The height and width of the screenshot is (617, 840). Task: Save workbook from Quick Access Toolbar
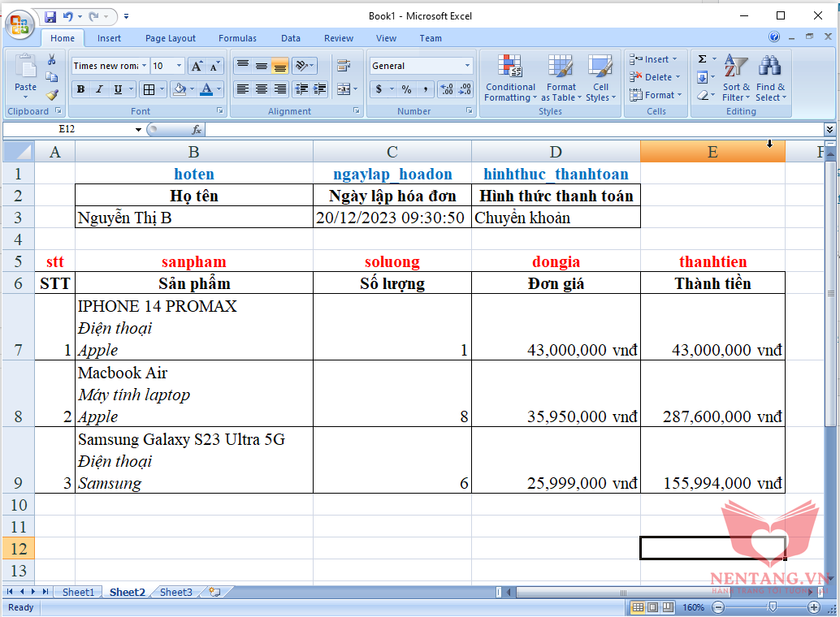50,16
